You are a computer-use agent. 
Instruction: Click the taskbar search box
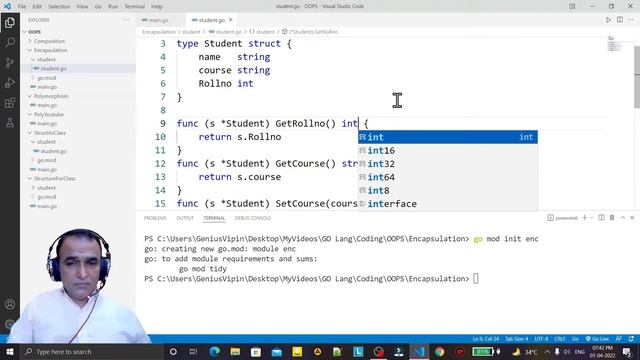click(x=91, y=351)
